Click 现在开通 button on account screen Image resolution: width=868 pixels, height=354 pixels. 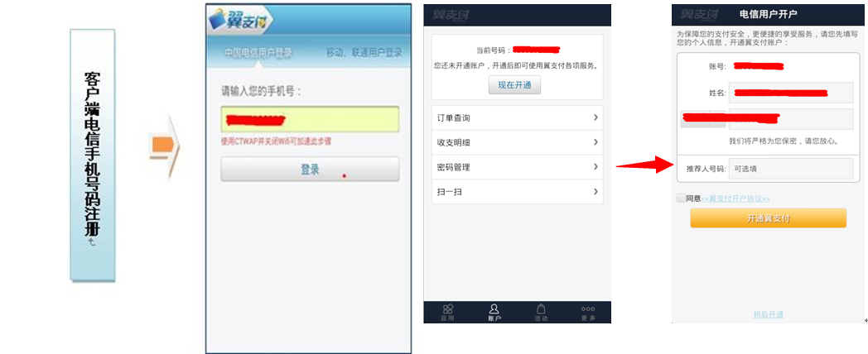[x=514, y=85]
